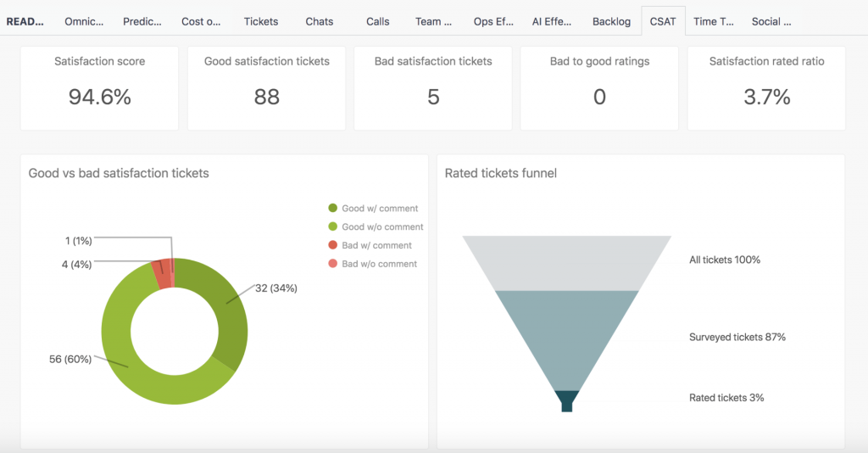Click the dark Rated tickets funnel tip
This screenshot has height=453, width=868.
(x=567, y=400)
